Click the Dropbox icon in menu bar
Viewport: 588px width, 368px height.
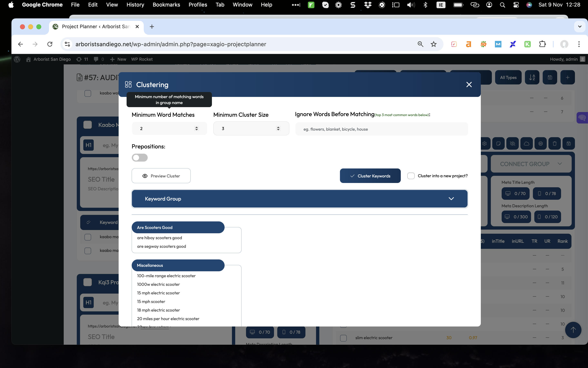[x=368, y=5]
